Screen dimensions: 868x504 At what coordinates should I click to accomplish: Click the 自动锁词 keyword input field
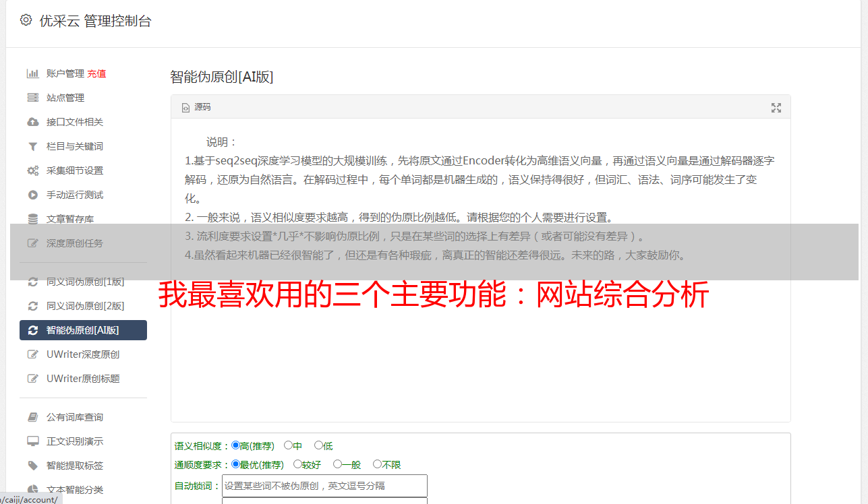point(324,485)
